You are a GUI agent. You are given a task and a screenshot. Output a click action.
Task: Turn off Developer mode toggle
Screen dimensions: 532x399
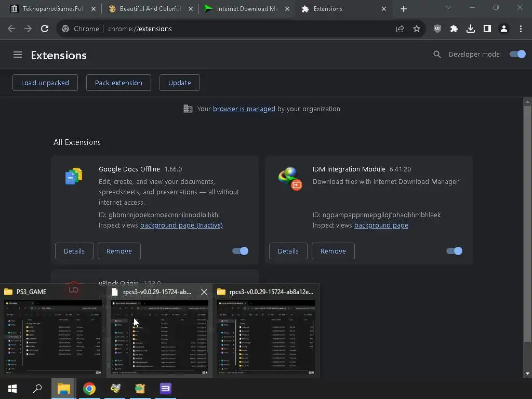tap(517, 54)
